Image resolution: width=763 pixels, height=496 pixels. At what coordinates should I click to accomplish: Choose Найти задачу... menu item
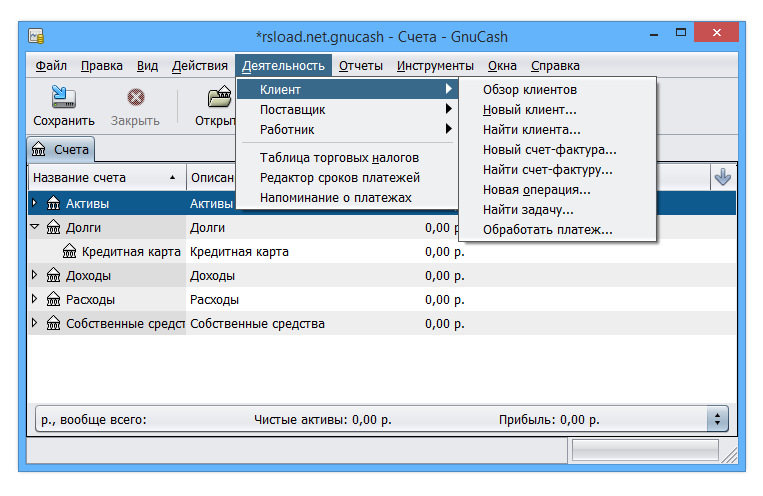click(x=558, y=209)
